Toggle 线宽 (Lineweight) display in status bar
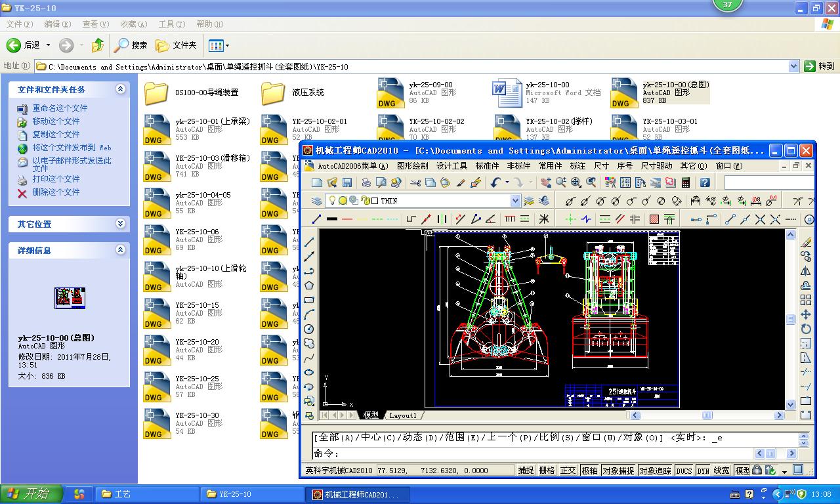This screenshot has height=504, width=840. click(722, 471)
